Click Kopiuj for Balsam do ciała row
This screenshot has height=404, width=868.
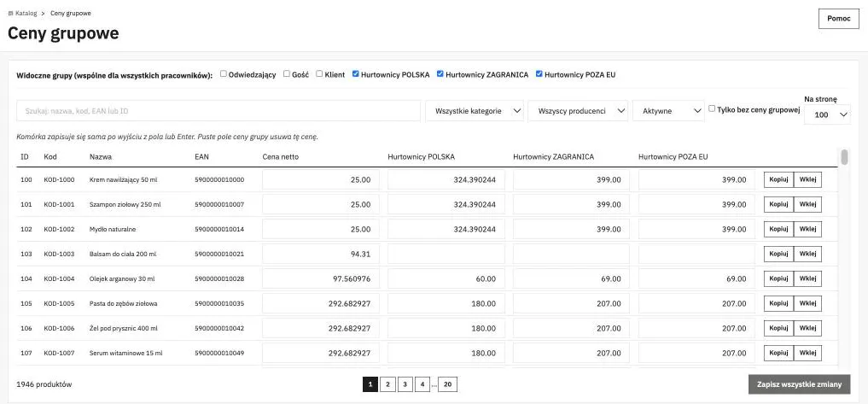[x=778, y=254]
